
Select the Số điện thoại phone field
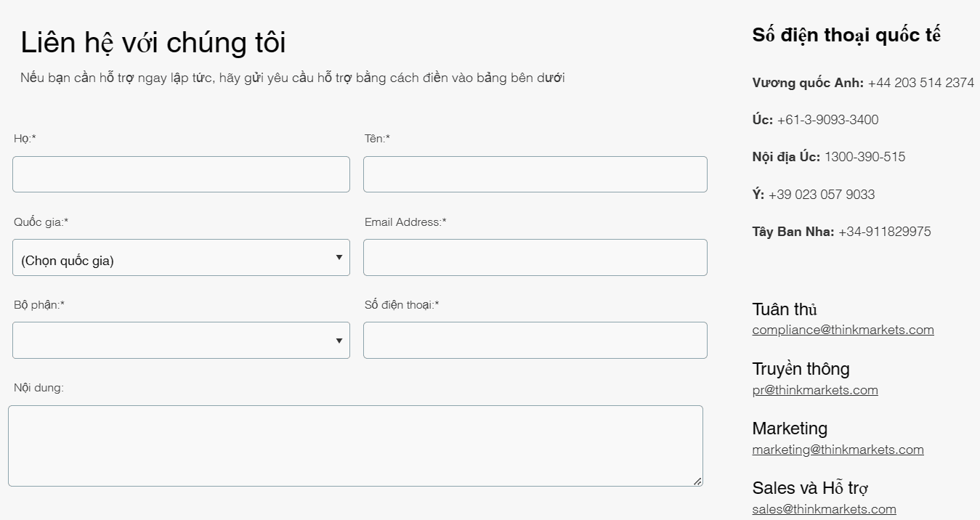[535, 341]
